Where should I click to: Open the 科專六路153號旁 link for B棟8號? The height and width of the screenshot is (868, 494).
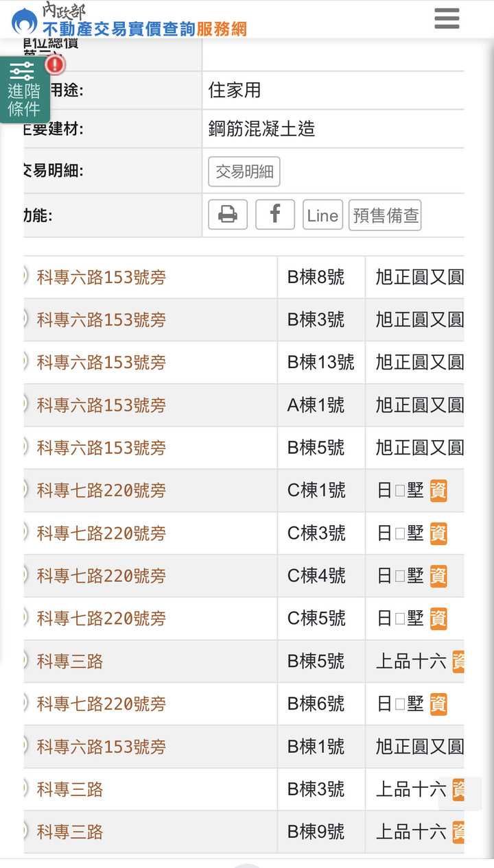100,277
